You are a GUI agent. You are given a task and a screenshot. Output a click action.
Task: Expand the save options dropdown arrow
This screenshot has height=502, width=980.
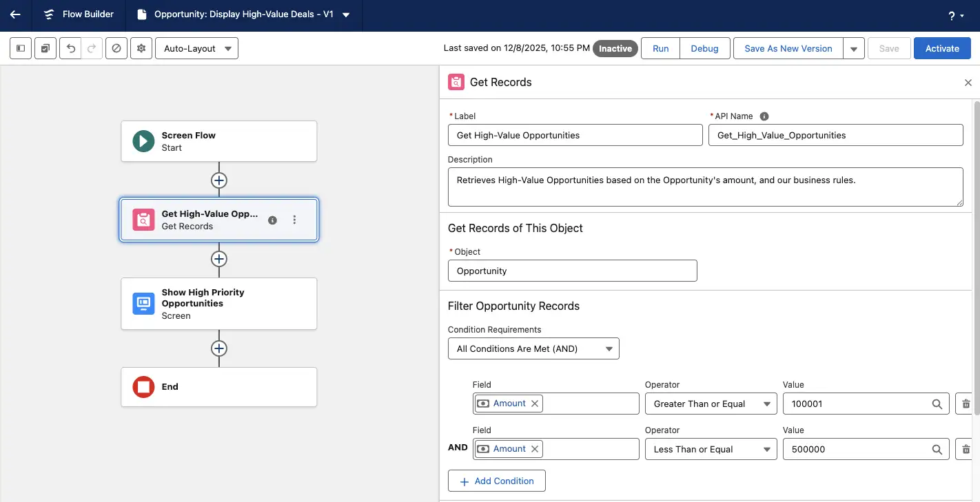point(854,48)
